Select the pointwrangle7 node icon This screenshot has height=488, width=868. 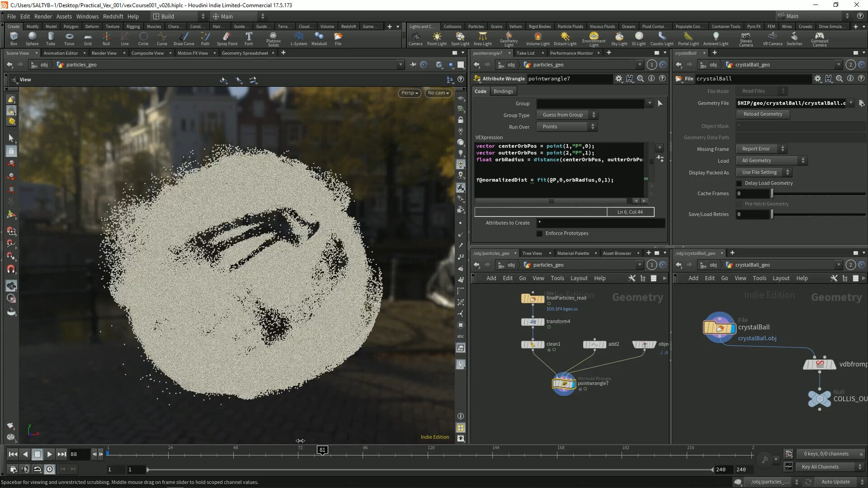click(563, 384)
